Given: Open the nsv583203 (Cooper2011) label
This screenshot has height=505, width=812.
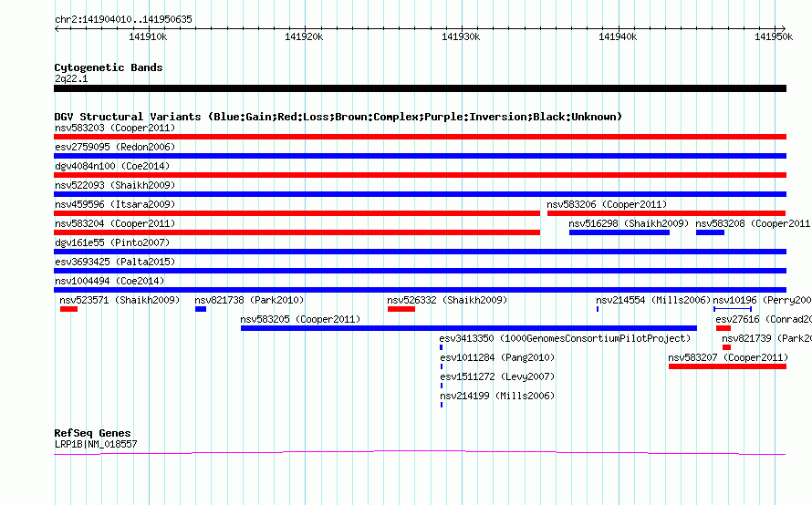Looking at the screenshot, I should (x=115, y=128).
